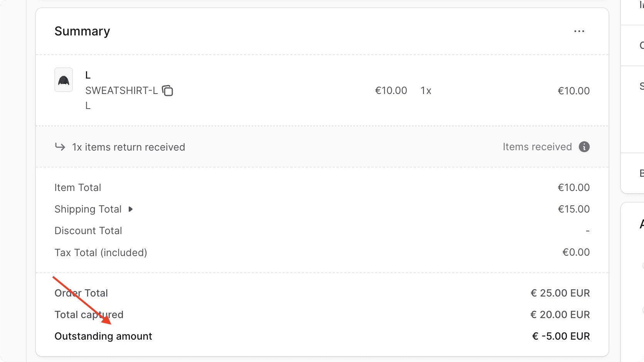This screenshot has width=644, height=362.
Task: Click the Tax Total (included) label
Action: click(101, 252)
